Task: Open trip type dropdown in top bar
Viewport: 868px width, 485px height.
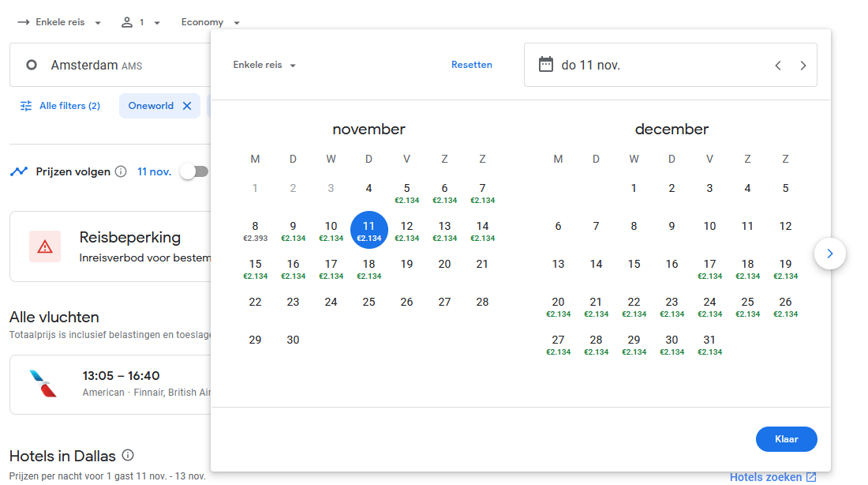Action: point(60,22)
